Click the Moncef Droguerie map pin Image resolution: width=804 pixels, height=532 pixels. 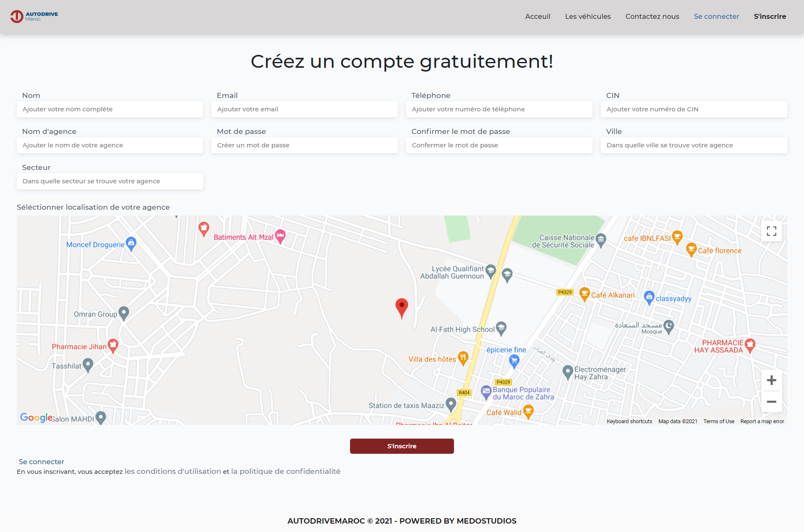[131, 244]
